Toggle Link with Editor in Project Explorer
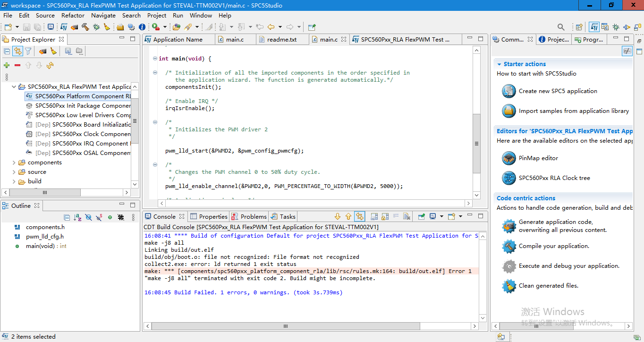 [18, 51]
